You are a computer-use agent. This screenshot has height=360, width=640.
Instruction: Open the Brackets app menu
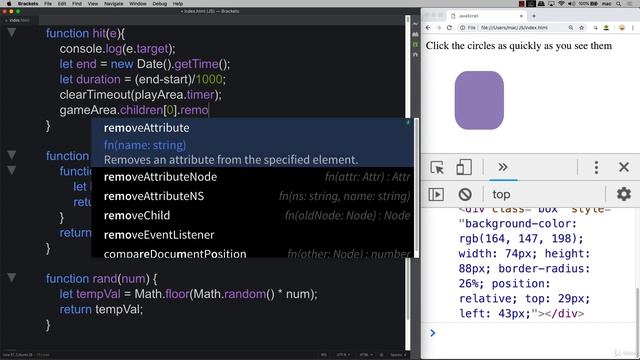(28, 4)
